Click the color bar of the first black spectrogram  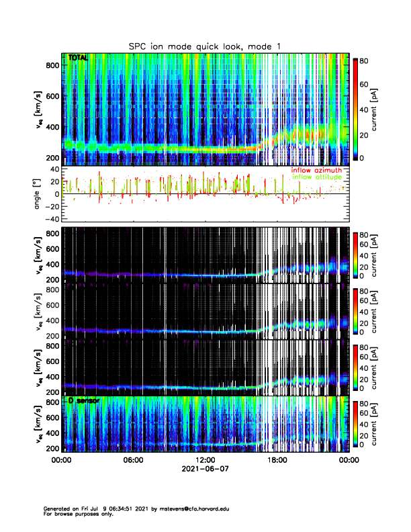pyautogui.click(x=355, y=255)
